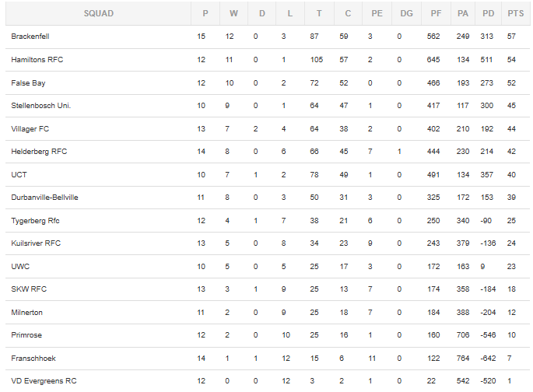Image resolution: width=533 pixels, height=392 pixels.
Task: Click Durbanville-Bellville squad name
Action: [44, 198]
